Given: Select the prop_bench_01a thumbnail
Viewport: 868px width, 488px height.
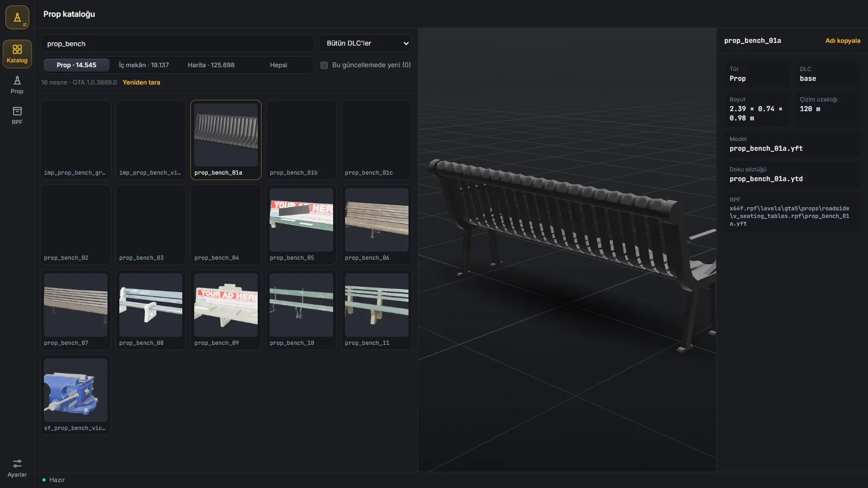Looking at the screenshot, I should pyautogui.click(x=226, y=135).
